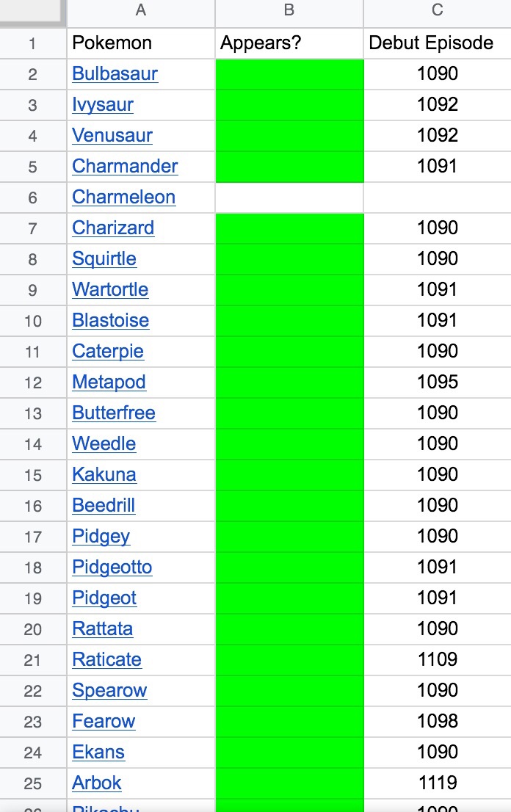Click row 12 header number

click(x=32, y=383)
